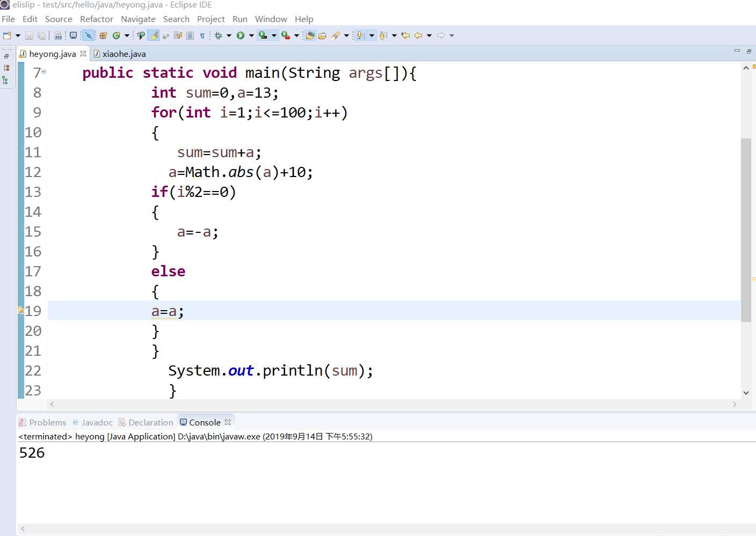The image size is (756, 536).
Task: Expand the Run dropdown arrow
Action: pyautogui.click(x=251, y=35)
